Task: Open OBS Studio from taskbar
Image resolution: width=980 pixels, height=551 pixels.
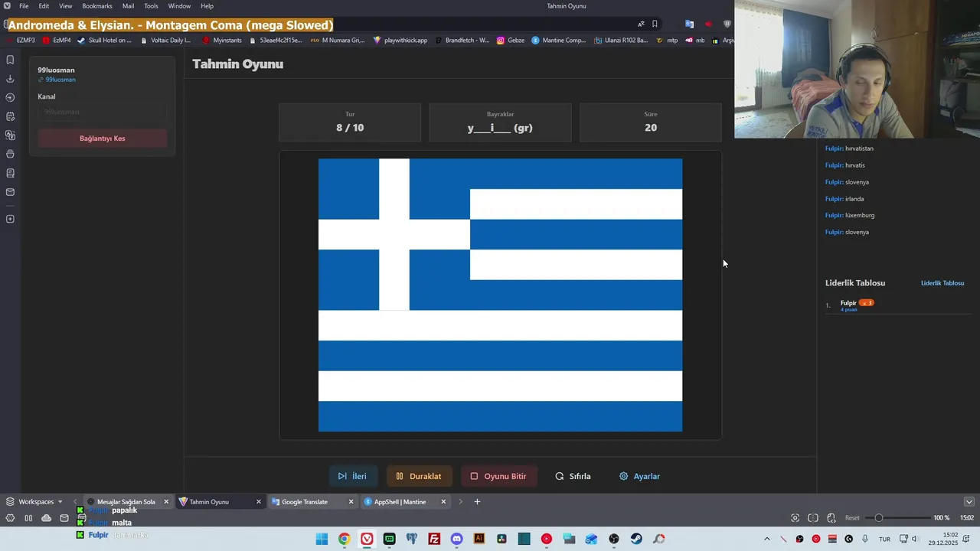Action: pyautogui.click(x=614, y=539)
